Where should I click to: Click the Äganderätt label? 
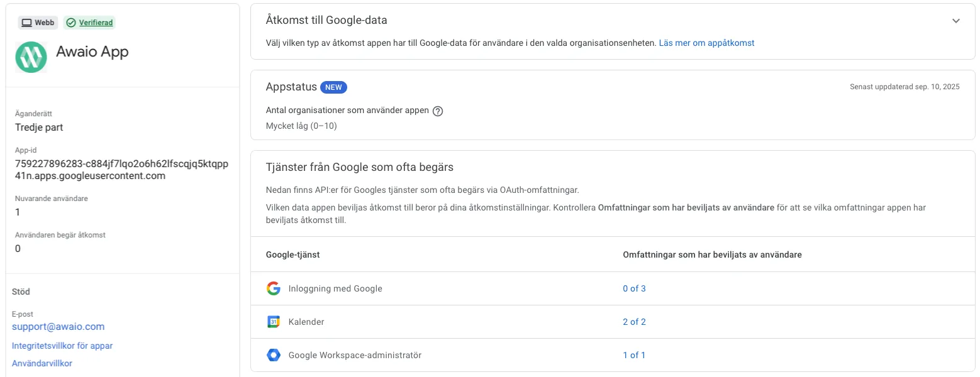point(33,114)
